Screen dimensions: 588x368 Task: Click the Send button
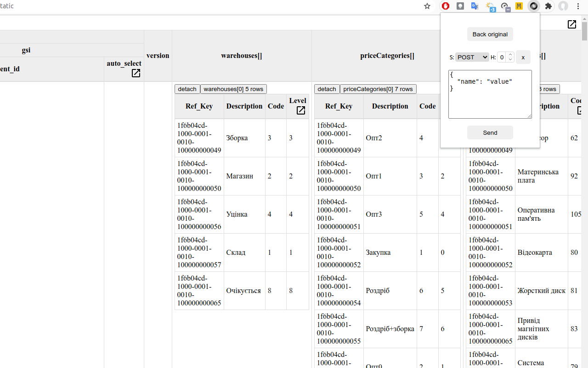click(490, 132)
